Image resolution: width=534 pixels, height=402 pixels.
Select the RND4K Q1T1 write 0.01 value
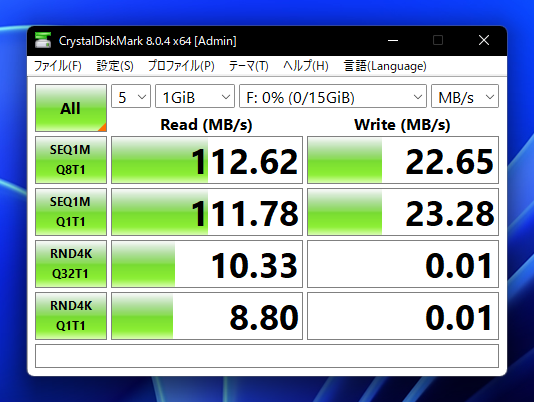[403, 316]
